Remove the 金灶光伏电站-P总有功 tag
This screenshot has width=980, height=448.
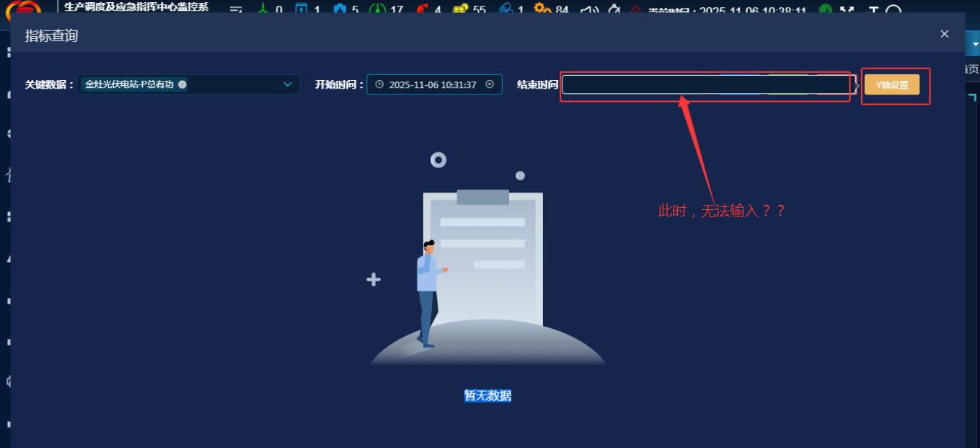[182, 84]
